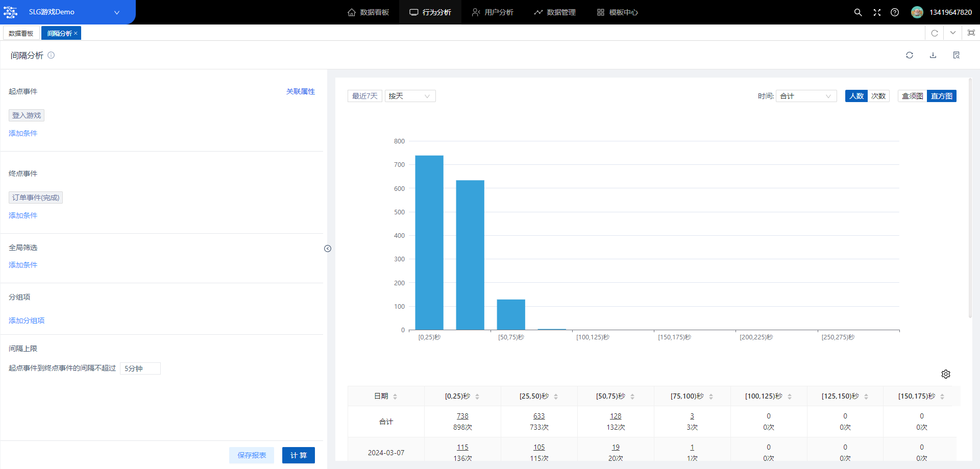Screen dimensions: 980x469
Task: Sort by 日期 column
Action: (x=395, y=397)
